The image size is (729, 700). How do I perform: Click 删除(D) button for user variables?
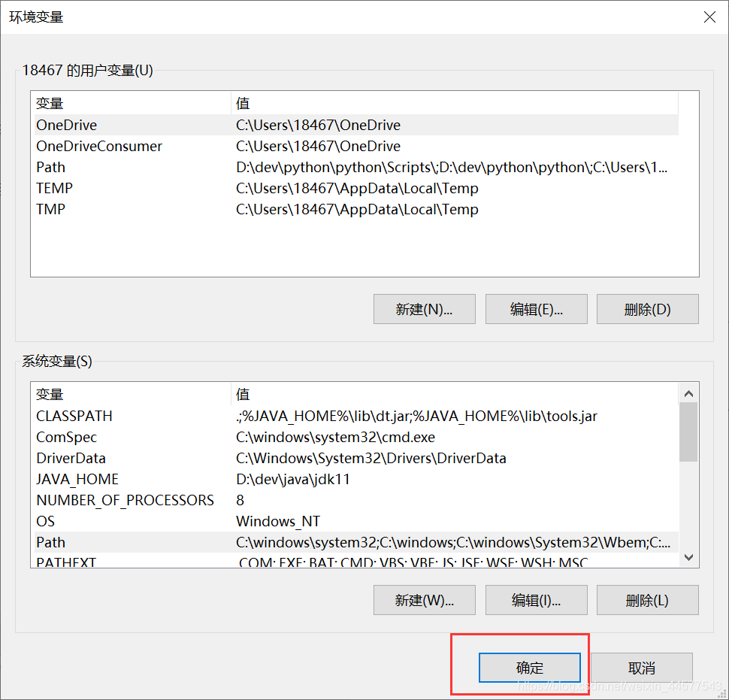pyautogui.click(x=647, y=309)
